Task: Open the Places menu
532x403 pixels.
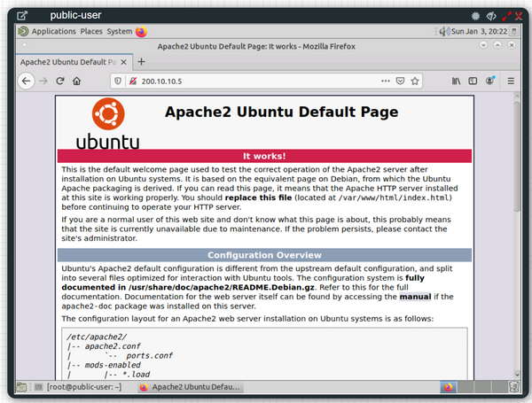Action: [91, 31]
